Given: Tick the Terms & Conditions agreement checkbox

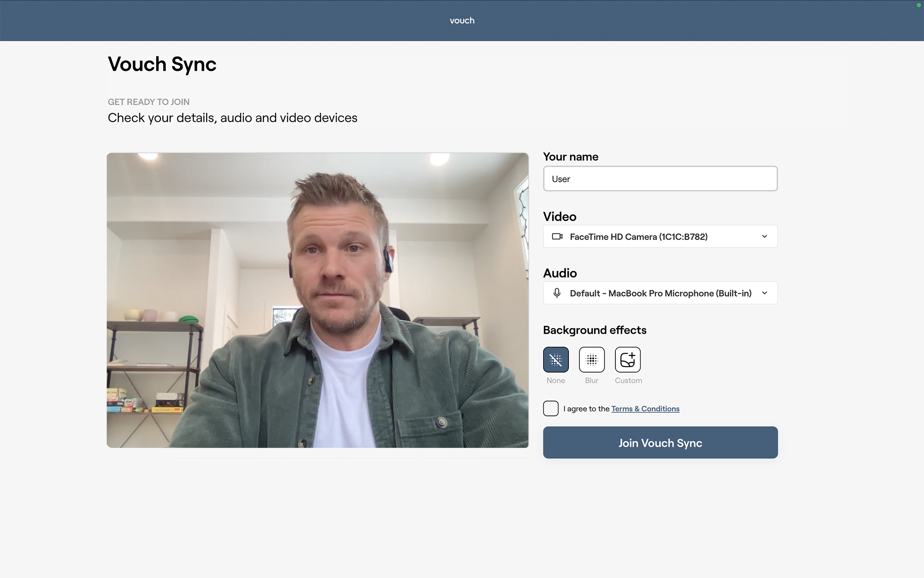Looking at the screenshot, I should pyautogui.click(x=551, y=409).
